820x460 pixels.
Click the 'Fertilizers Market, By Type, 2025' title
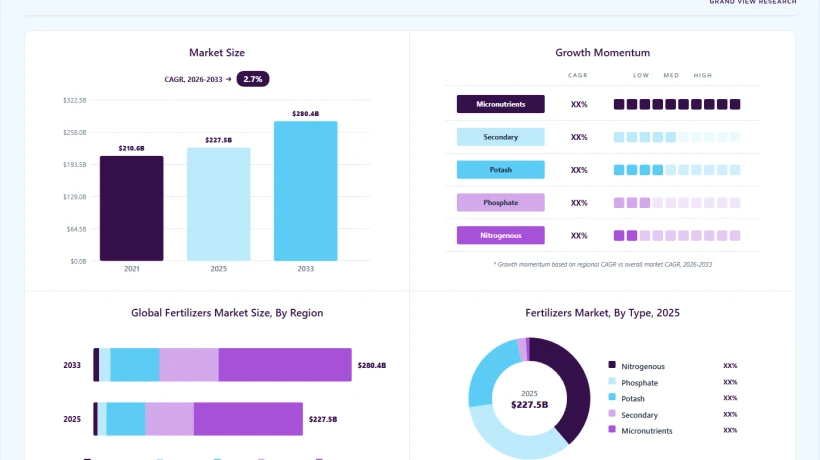[x=602, y=313]
